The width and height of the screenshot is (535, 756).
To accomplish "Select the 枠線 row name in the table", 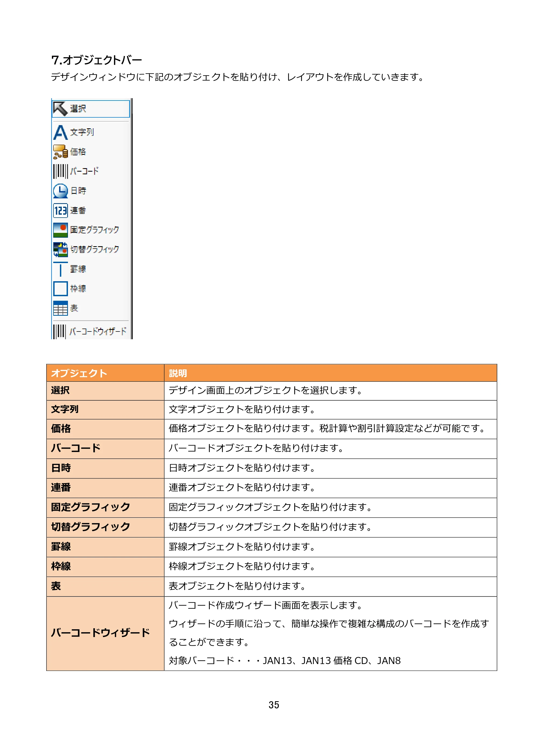I will pyautogui.click(x=61, y=567).
